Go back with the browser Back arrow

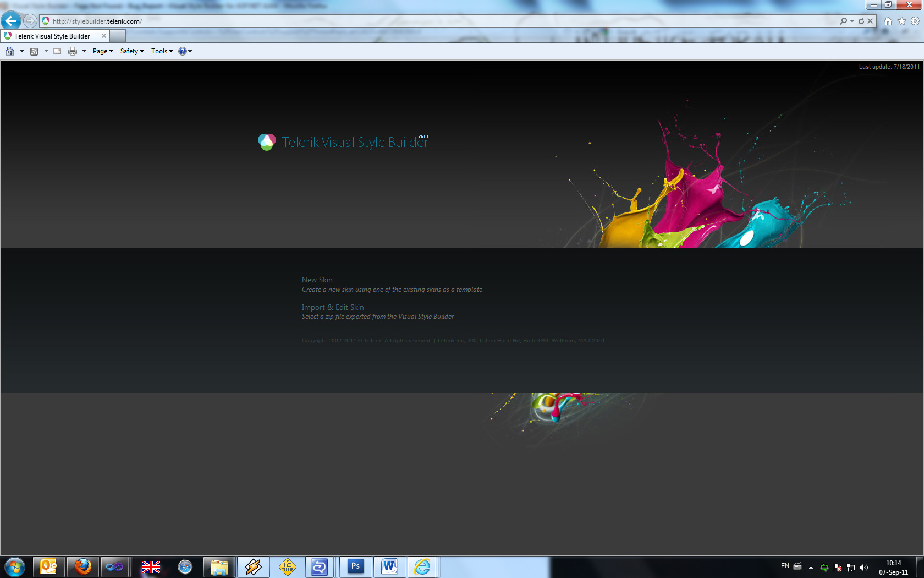tap(11, 21)
